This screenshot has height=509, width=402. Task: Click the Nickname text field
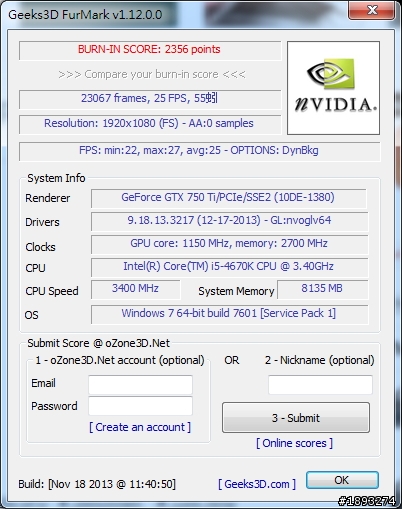(320, 384)
